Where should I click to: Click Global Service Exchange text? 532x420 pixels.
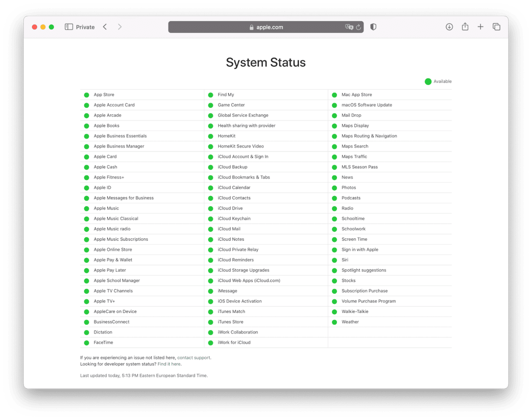[x=243, y=115]
